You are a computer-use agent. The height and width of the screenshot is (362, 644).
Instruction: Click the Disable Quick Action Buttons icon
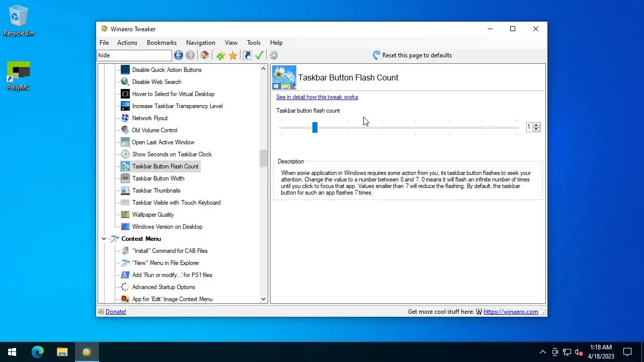[x=125, y=70]
